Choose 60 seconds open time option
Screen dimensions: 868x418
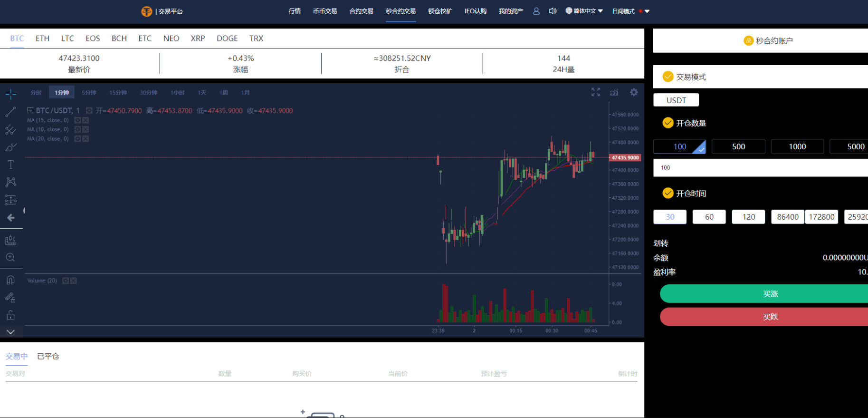click(x=709, y=217)
